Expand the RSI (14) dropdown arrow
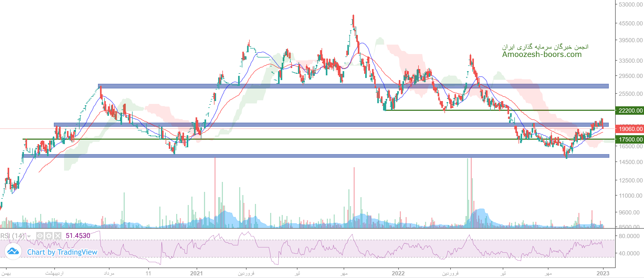 click(29, 236)
